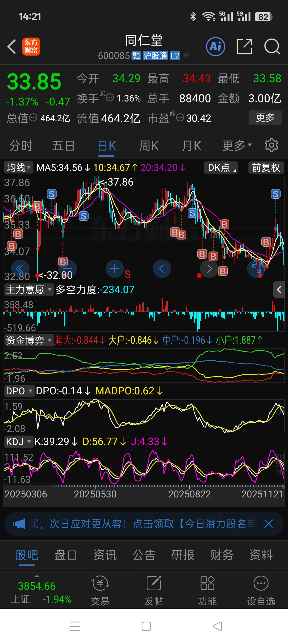Expand the 更多 chart period dropdown
Image resolution: width=288 pixels, height=644 pixels.
237,146
